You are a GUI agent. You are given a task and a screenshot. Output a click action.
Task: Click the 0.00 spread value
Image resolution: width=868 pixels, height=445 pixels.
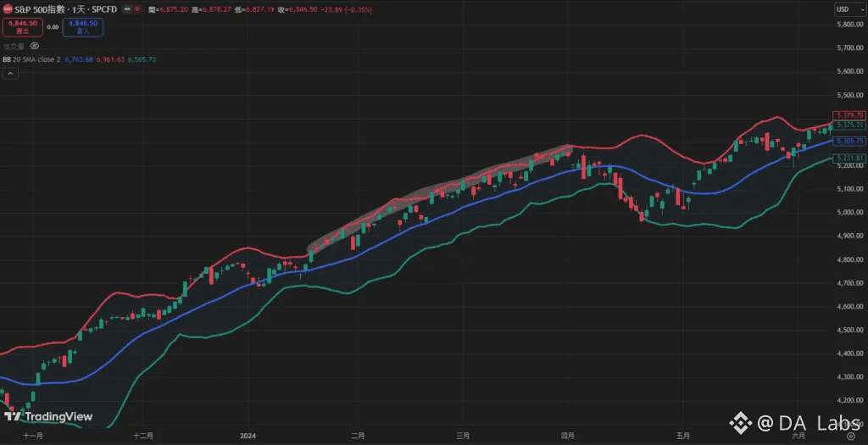tap(53, 26)
